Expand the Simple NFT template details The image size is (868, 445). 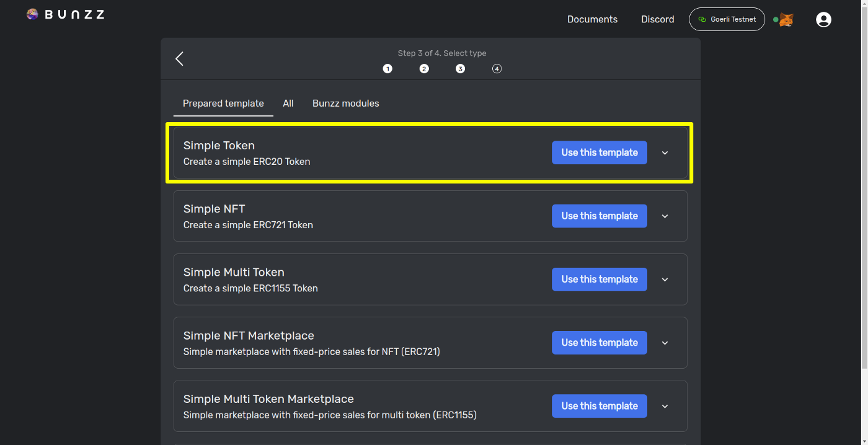tap(665, 216)
